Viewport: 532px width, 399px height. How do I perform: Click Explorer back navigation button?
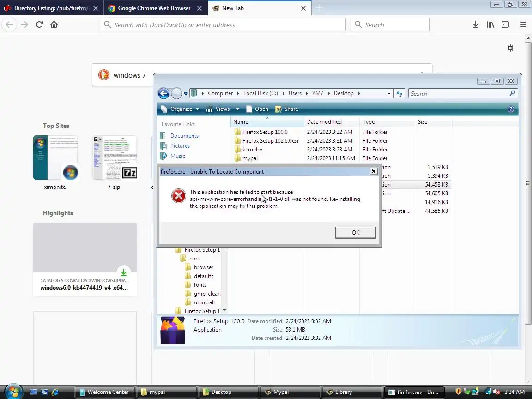pos(163,93)
